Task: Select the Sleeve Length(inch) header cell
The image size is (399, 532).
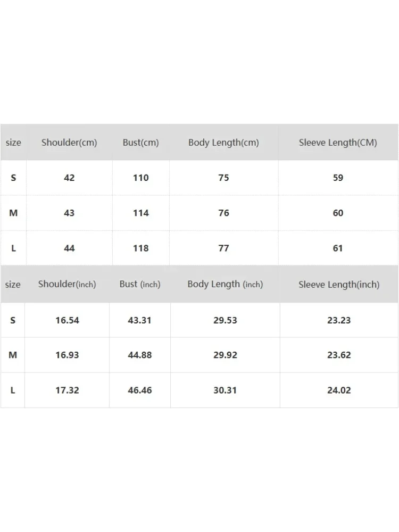Action: (339, 285)
